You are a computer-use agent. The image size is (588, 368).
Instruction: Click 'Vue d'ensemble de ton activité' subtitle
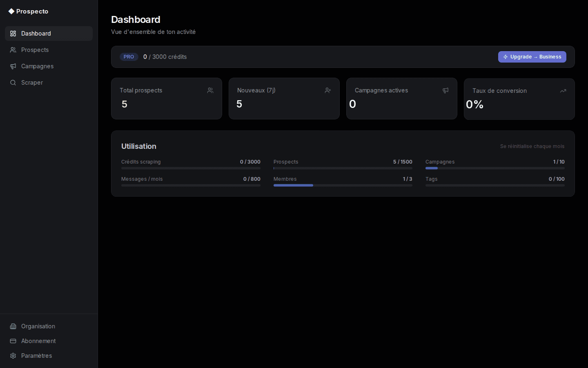153,32
